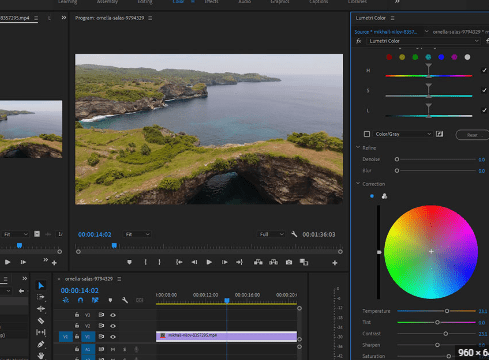Click Go to In point button
The height and width of the screenshot is (360, 489).
(x=179, y=262)
